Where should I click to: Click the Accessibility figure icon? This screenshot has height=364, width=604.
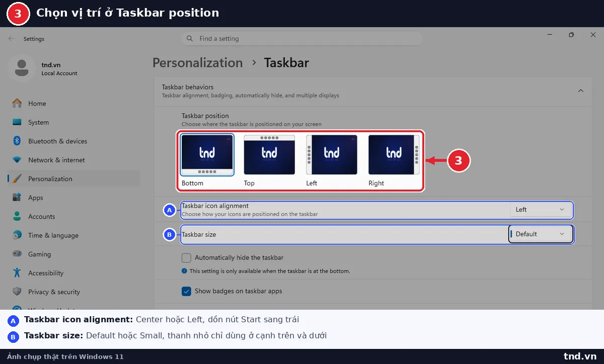pyautogui.click(x=17, y=273)
